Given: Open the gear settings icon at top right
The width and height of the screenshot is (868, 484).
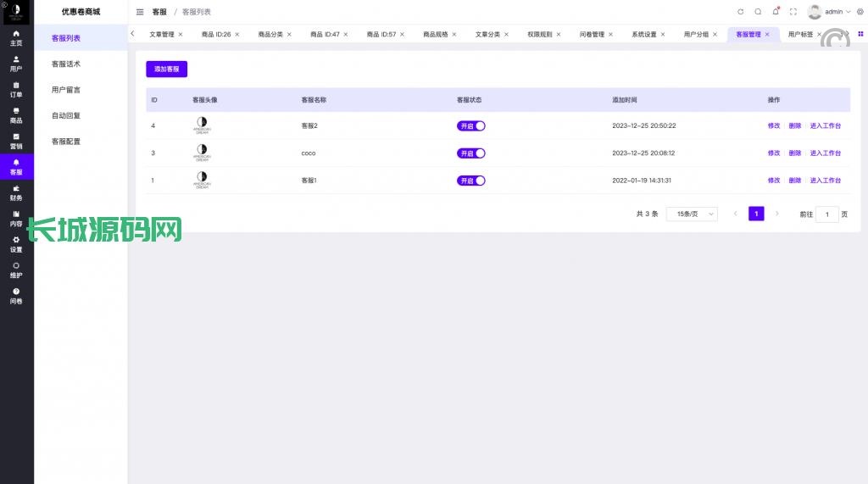Looking at the screenshot, I should coord(860,12).
